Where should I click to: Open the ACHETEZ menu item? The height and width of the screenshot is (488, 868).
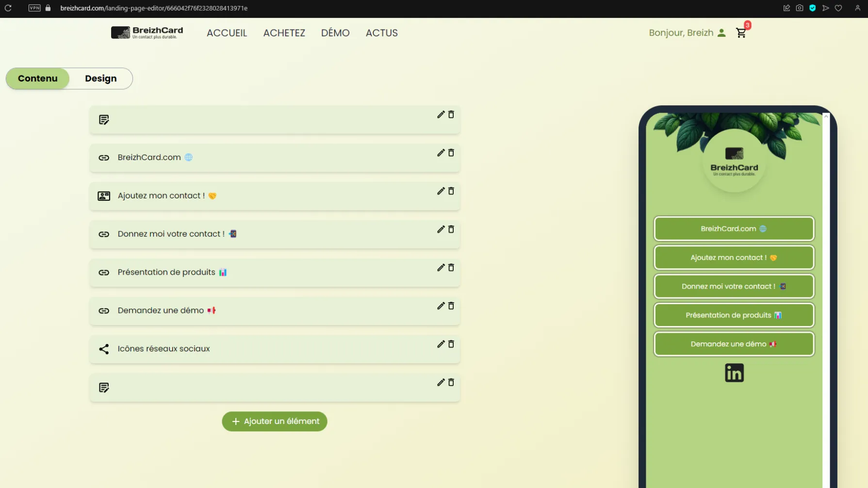pos(284,33)
